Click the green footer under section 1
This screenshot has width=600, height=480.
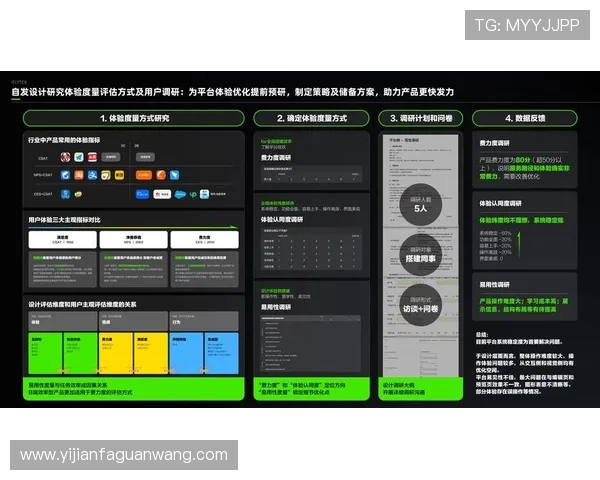tap(134, 389)
